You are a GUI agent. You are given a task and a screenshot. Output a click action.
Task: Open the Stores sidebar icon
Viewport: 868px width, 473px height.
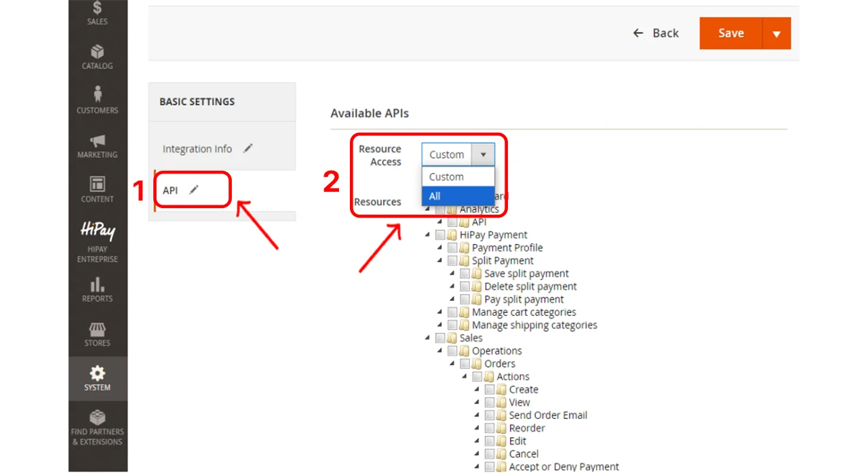tap(97, 333)
